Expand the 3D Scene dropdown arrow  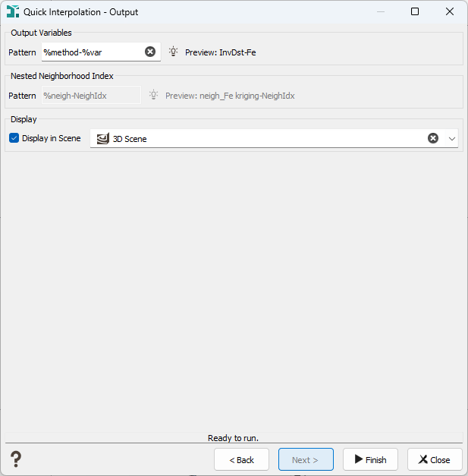[452, 139]
